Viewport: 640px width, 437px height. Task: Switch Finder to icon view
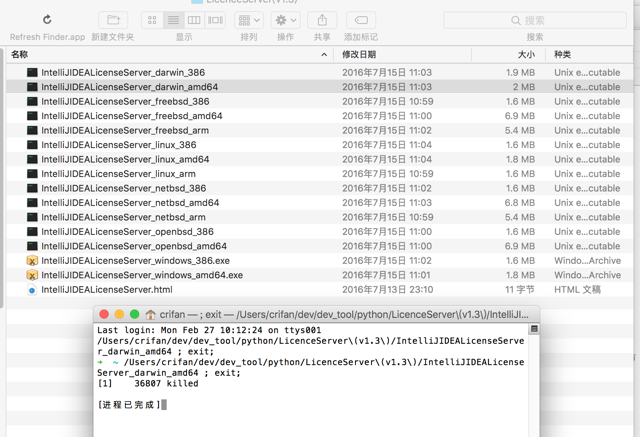pyautogui.click(x=152, y=20)
